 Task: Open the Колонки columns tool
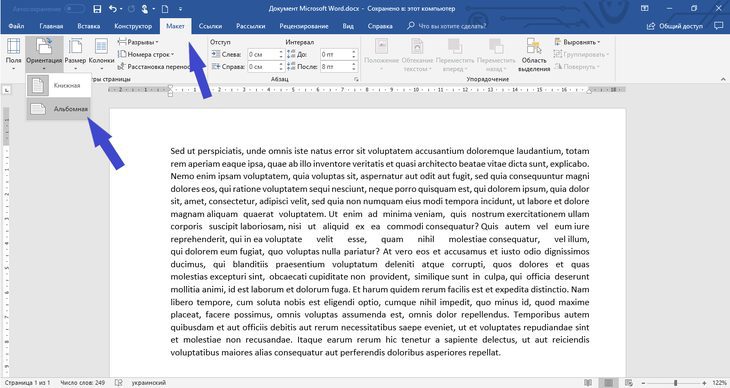(101, 54)
